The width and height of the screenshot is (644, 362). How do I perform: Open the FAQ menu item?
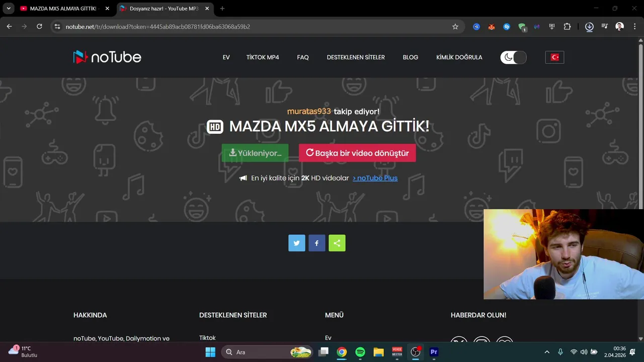tap(303, 57)
